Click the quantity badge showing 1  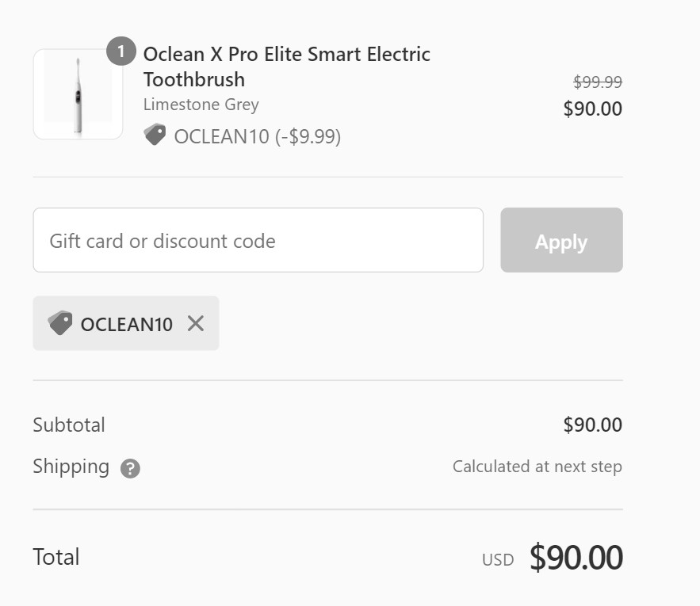pyautogui.click(x=121, y=51)
